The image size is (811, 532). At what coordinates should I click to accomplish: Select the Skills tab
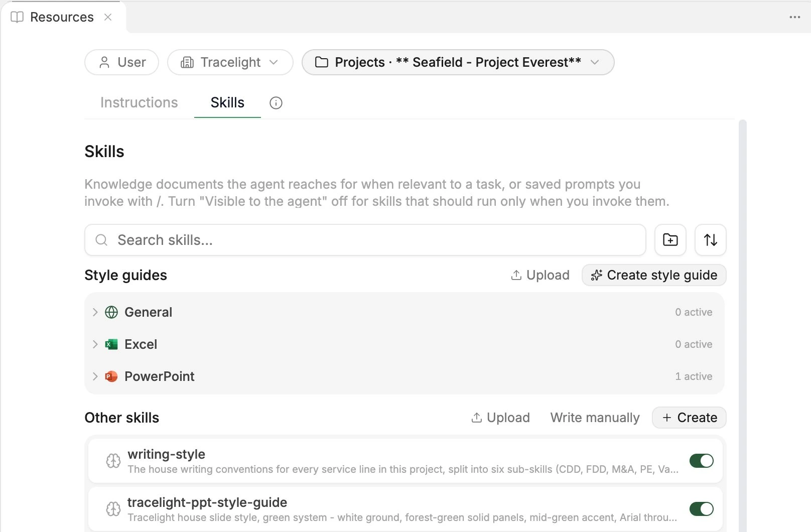pyautogui.click(x=227, y=103)
